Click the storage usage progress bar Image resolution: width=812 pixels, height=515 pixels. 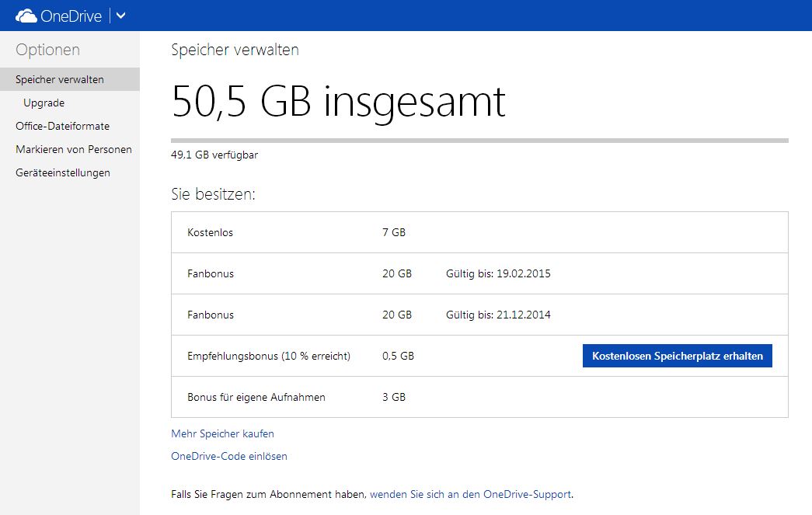[479, 141]
